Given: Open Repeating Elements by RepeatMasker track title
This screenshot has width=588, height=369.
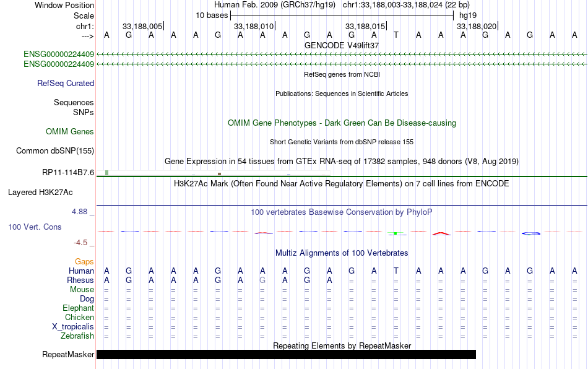Looking at the screenshot, I should point(342,345).
